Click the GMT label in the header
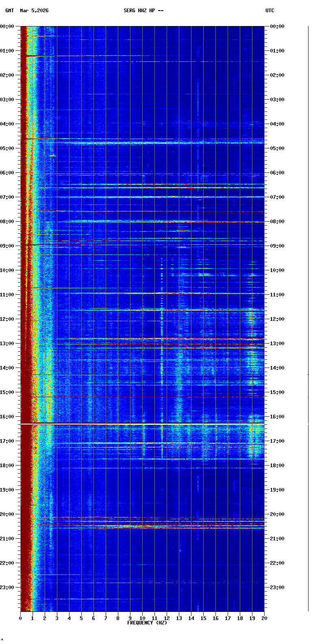 pos(9,11)
